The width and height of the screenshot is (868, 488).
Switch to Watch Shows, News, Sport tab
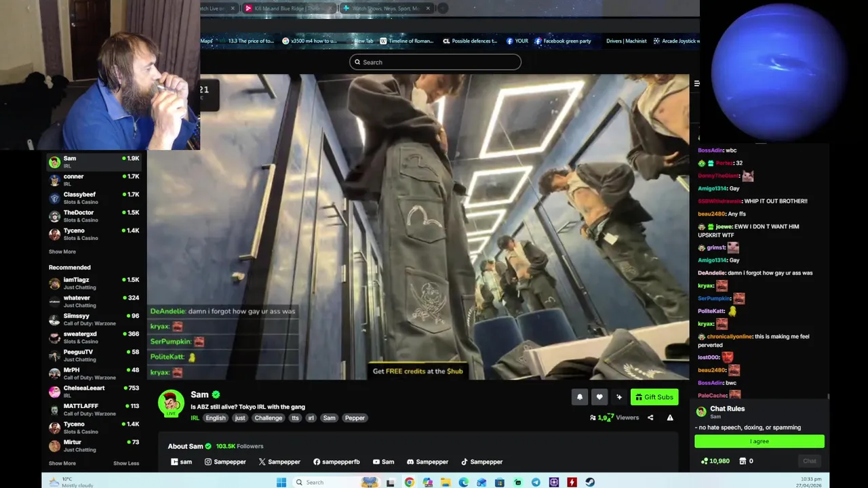[385, 8]
